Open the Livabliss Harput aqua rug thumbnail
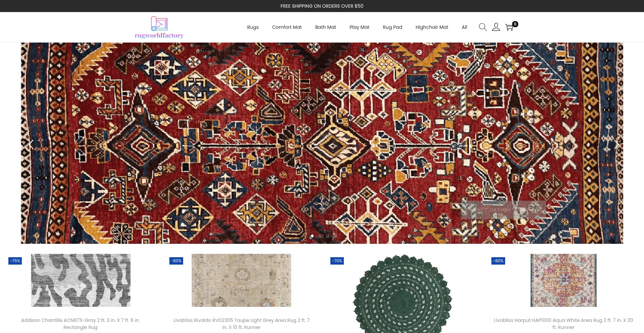644x333 pixels. 563,280
